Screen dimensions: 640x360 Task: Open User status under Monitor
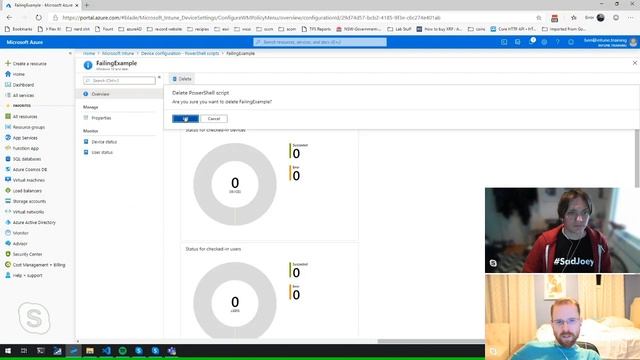click(102, 152)
